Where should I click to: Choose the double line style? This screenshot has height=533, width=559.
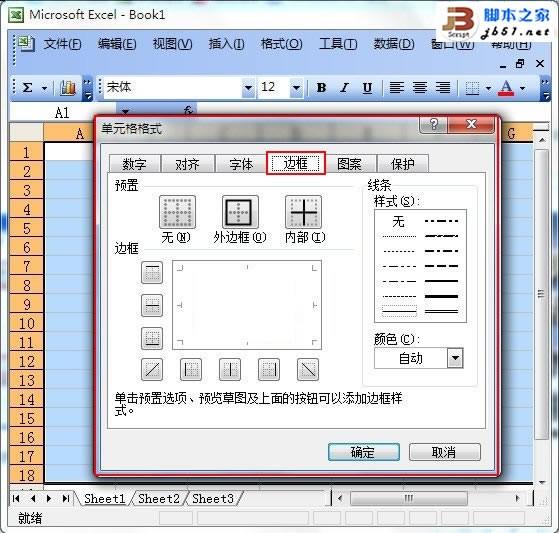441,312
